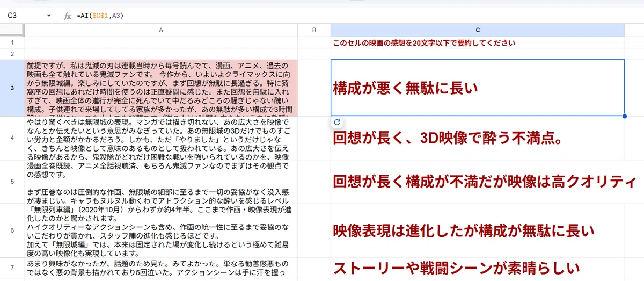644x281 pixels.
Task: Select column C header
Action: tap(478, 31)
